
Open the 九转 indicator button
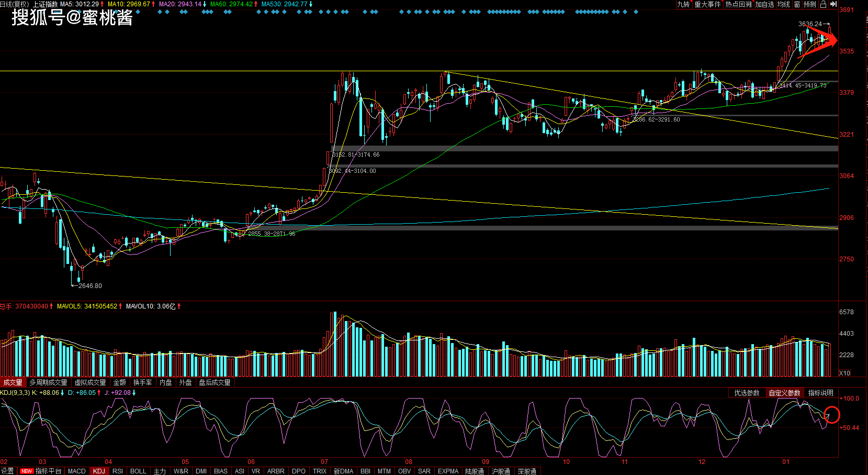683,4
